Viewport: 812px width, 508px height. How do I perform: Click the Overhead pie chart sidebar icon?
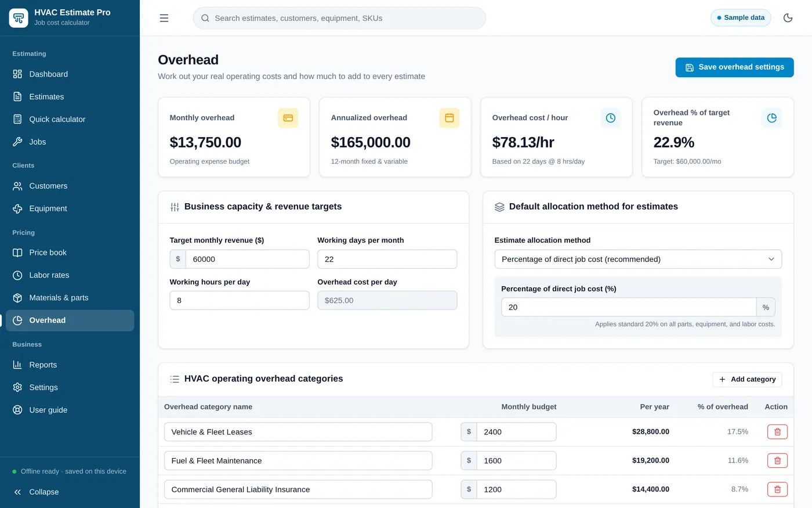[17, 321]
